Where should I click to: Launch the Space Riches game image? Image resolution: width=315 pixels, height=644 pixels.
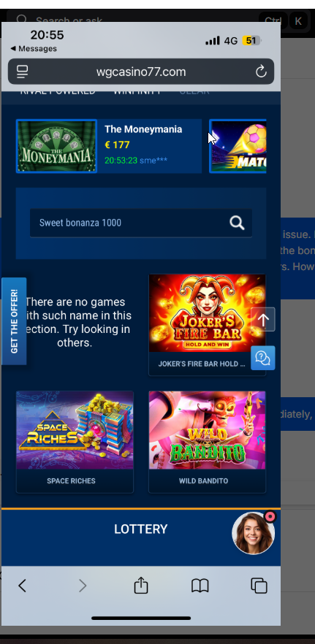tap(75, 430)
